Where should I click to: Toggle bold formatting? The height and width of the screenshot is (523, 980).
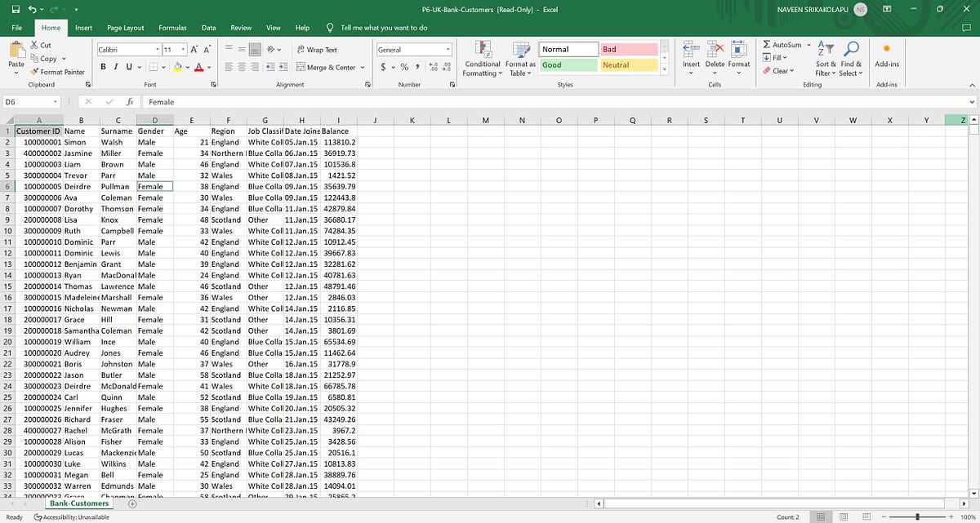(103, 67)
